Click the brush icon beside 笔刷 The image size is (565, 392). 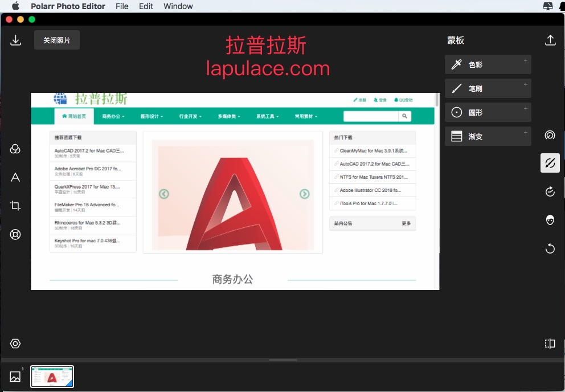click(x=457, y=88)
